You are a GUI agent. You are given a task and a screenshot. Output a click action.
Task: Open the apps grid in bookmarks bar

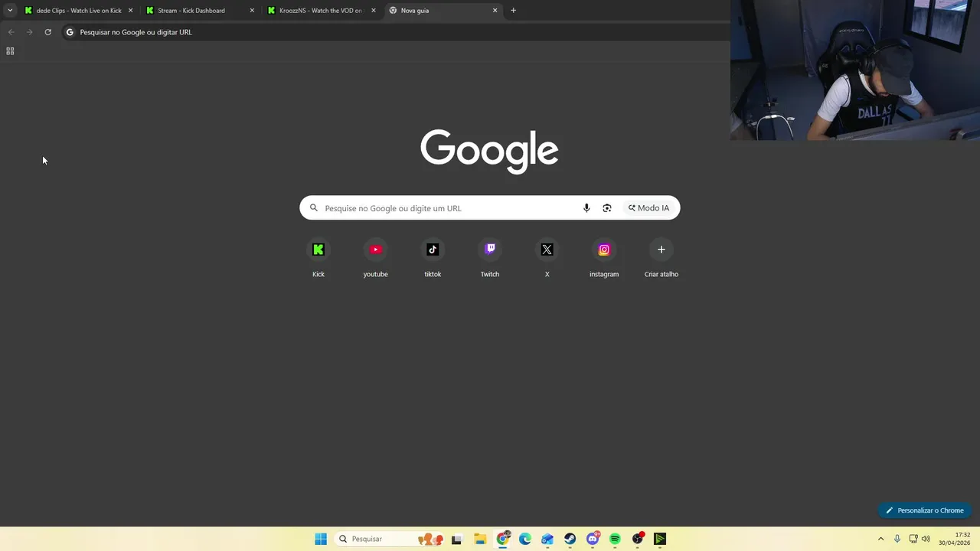(10, 51)
